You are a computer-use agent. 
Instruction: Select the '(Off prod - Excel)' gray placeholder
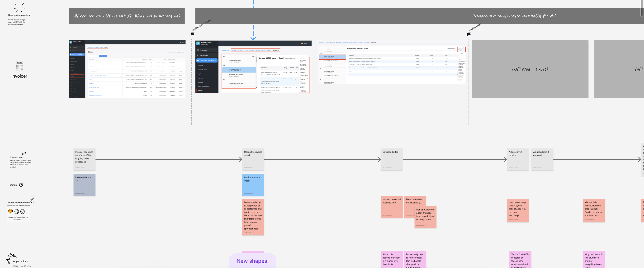530,69
